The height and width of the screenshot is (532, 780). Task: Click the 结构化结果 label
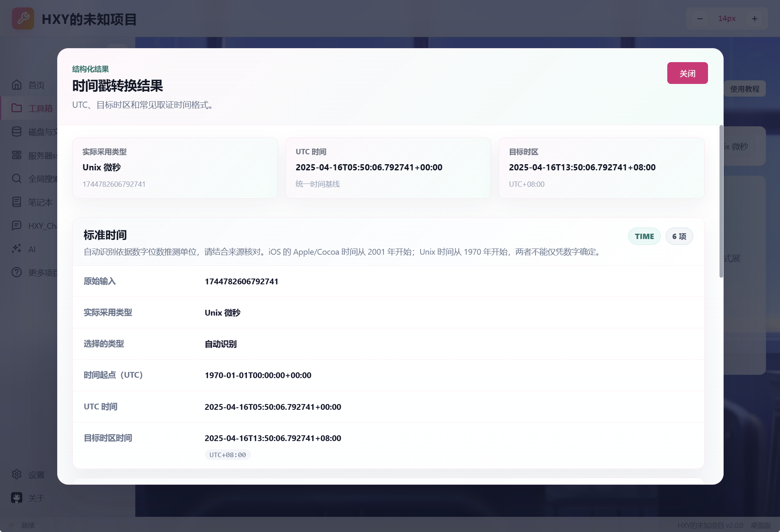91,69
